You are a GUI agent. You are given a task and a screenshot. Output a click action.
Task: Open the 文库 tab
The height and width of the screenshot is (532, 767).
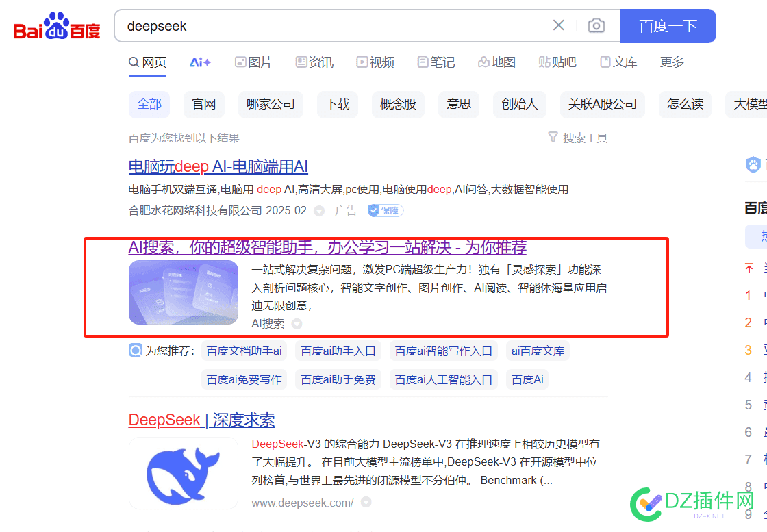(618, 62)
